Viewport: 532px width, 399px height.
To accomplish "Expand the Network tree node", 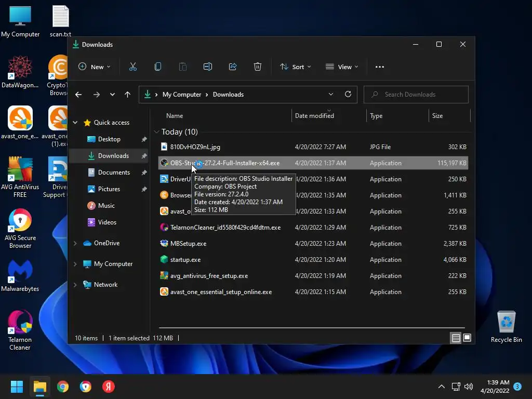I will (x=75, y=285).
